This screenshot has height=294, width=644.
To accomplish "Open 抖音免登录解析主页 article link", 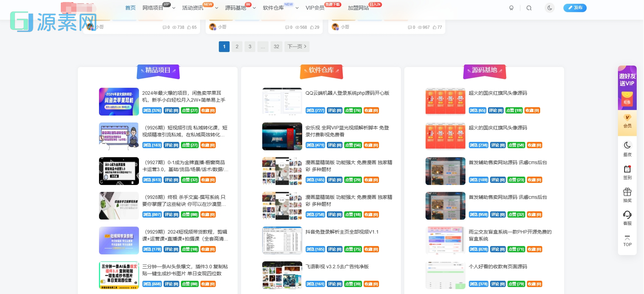I will pos(342,232).
